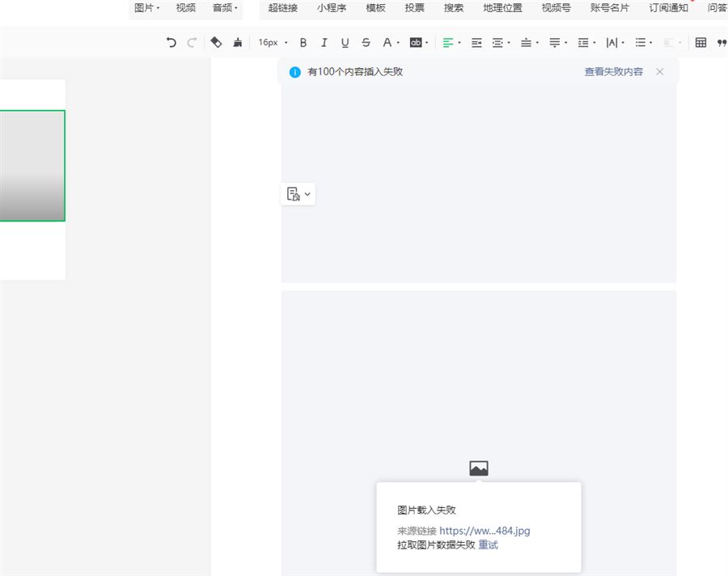
Task: Open the 图片 insert dropdown menu
Action: pyautogui.click(x=146, y=8)
